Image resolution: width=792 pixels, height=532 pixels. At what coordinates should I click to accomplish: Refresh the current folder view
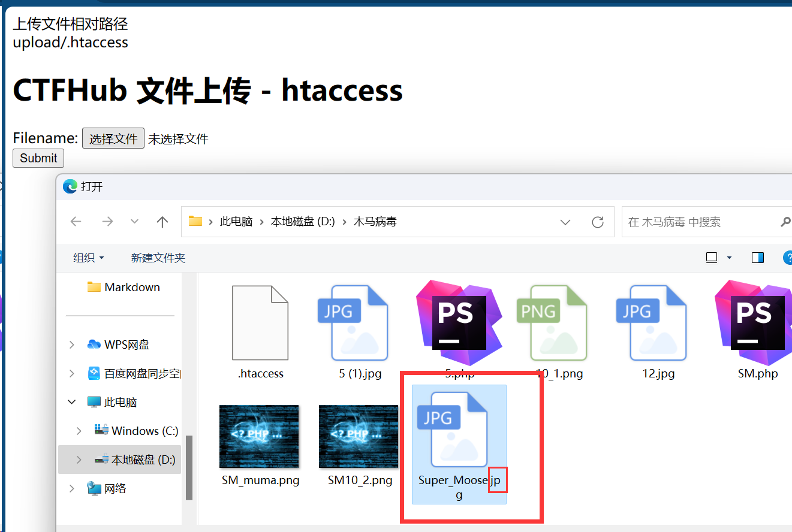coord(597,222)
